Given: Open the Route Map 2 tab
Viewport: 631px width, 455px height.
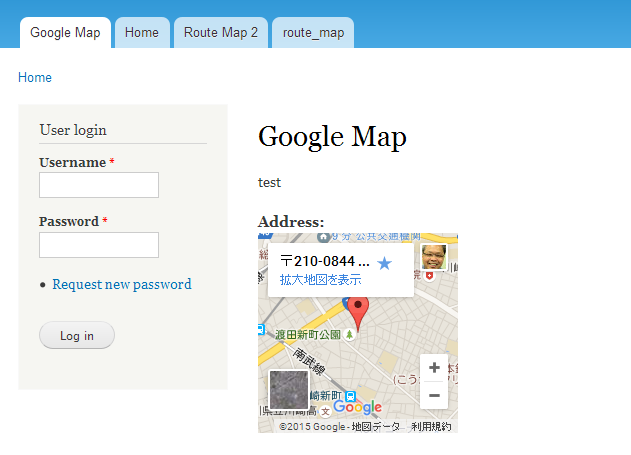Looking at the screenshot, I should [x=221, y=33].
